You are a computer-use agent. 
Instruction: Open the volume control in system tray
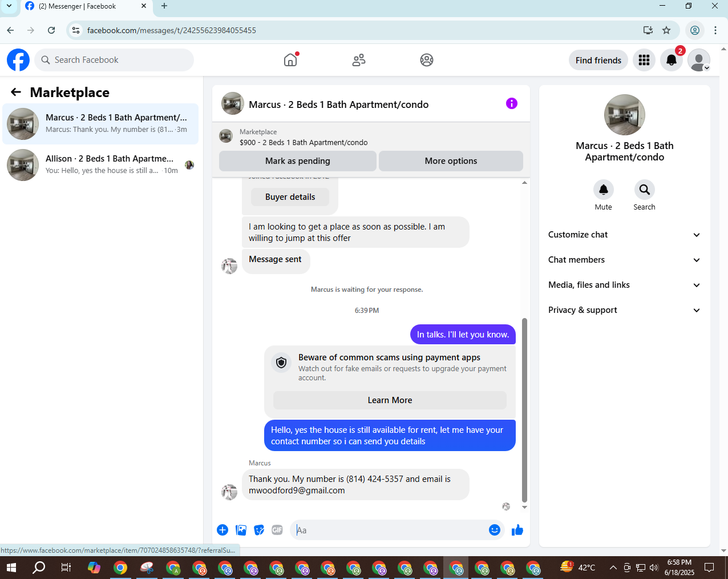point(654,568)
